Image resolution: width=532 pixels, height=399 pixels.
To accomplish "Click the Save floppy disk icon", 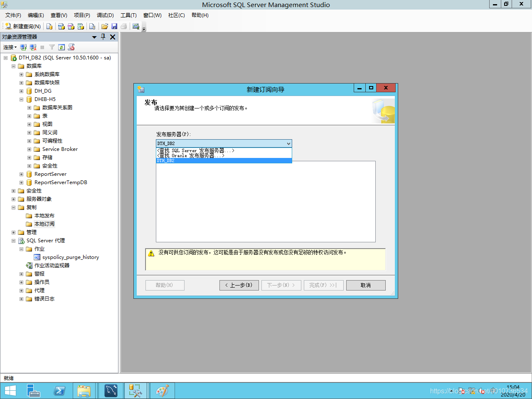I will (114, 26).
